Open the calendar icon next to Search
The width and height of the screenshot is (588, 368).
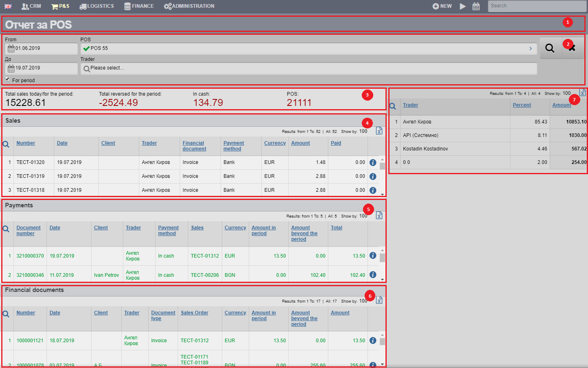pos(476,6)
